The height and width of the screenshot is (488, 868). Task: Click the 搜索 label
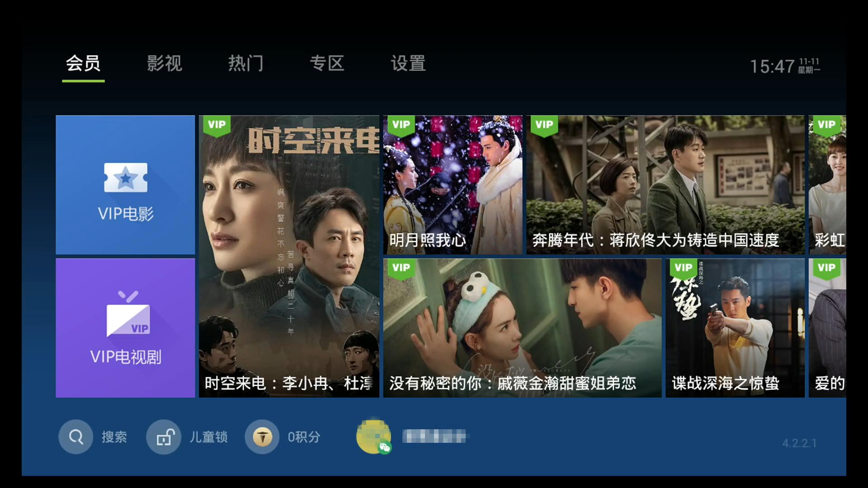coord(114,437)
